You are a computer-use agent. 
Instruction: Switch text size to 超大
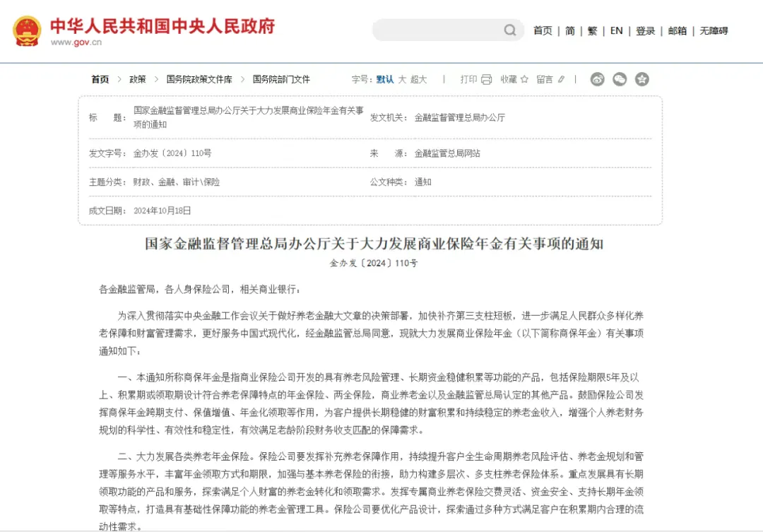(420, 79)
